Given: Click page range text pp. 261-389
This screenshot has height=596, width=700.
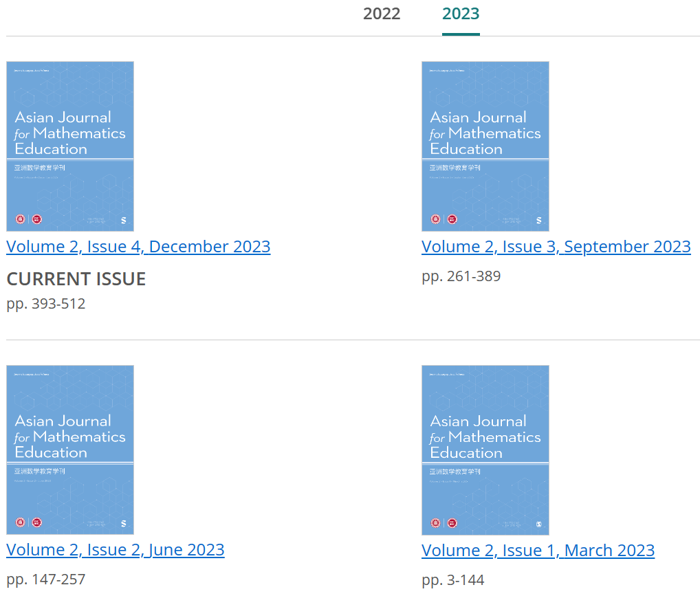Looking at the screenshot, I should (461, 276).
